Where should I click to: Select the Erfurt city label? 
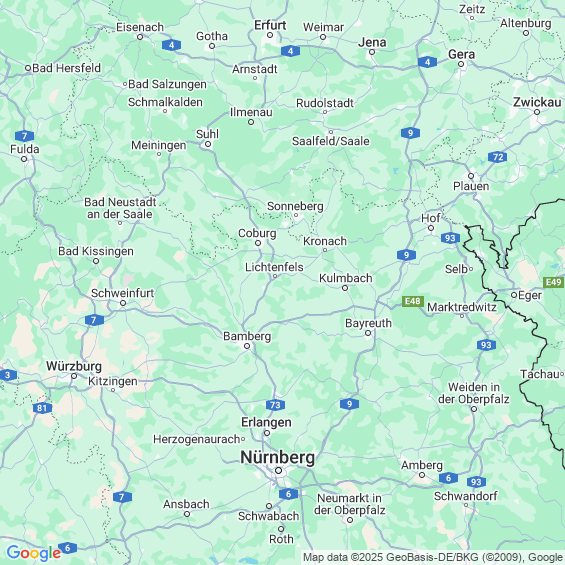click(270, 25)
